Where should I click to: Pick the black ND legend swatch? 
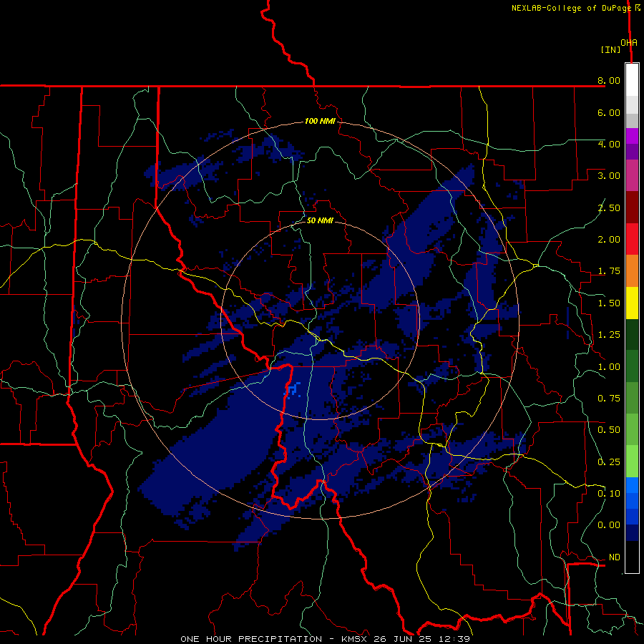632,557
